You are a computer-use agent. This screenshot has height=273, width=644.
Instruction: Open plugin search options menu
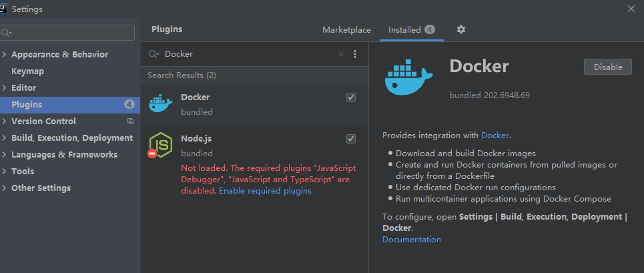tap(355, 54)
